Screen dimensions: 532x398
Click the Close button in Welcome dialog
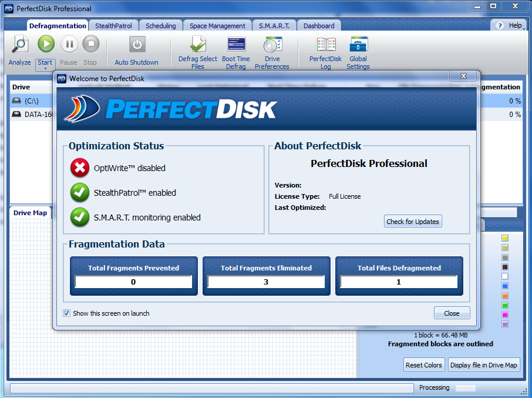(x=452, y=313)
